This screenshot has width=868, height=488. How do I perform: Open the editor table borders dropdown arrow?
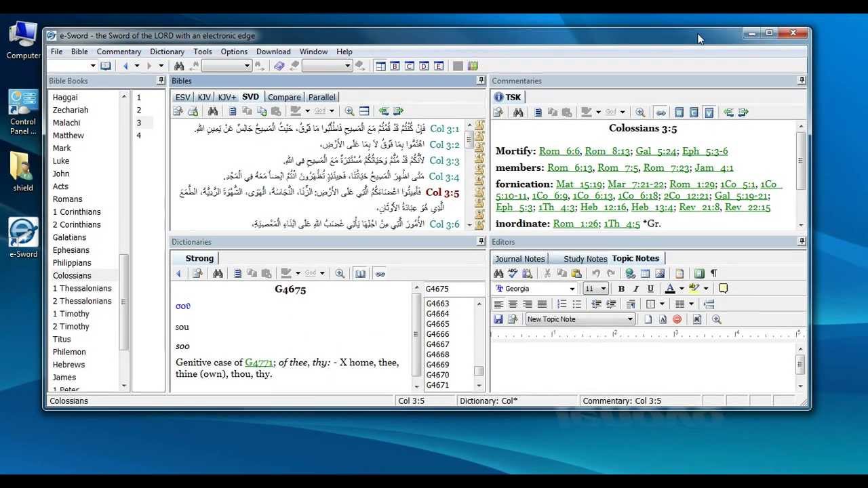click(x=662, y=304)
